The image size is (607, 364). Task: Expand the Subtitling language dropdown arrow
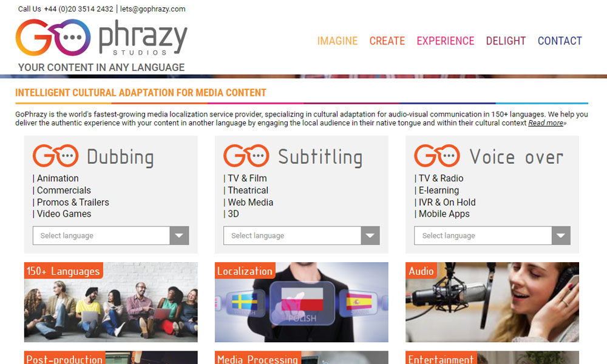tap(370, 235)
